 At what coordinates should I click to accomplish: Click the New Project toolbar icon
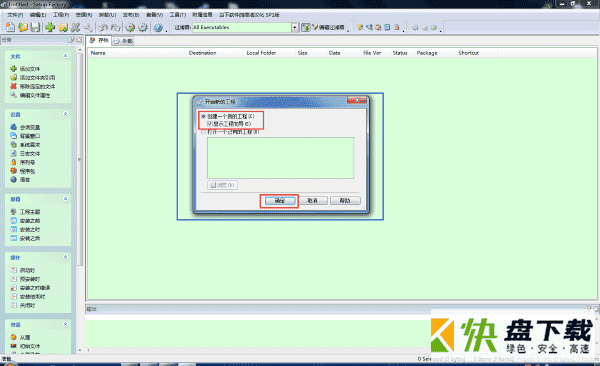point(10,27)
